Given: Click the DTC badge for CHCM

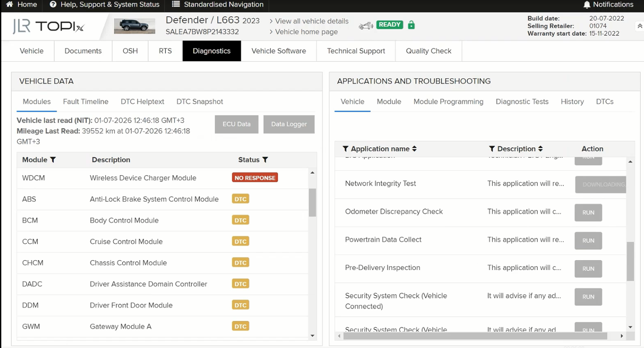Looking at the screenshot, I should (x=241, y=263).
